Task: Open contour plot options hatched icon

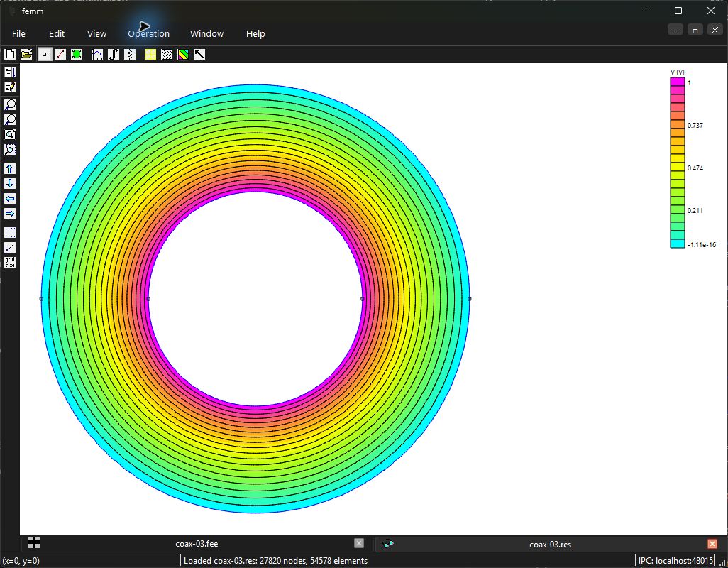Action: [x=167, y=55]
